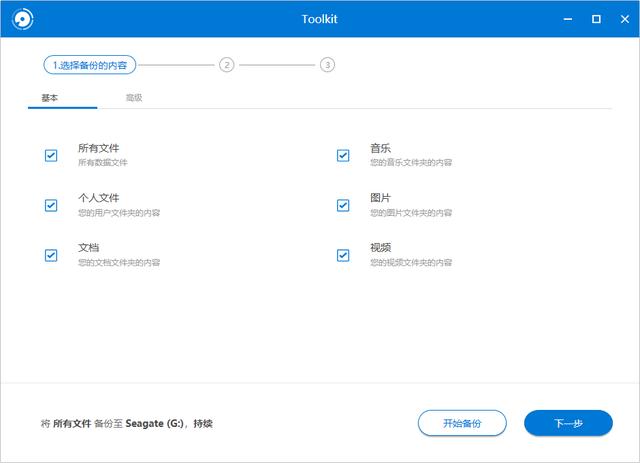
Task: Click the 视频 option label
Action: (x=380, y=247)
